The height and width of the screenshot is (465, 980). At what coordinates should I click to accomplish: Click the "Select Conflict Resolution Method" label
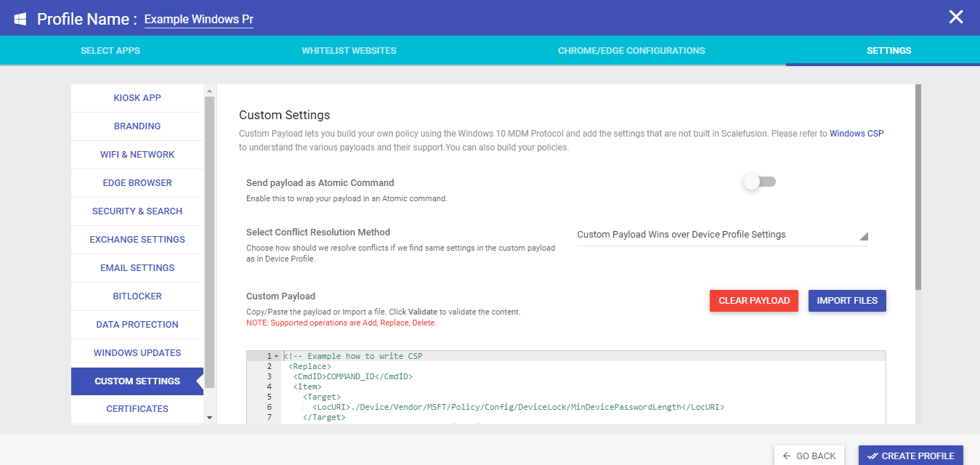tap(318, 232)
